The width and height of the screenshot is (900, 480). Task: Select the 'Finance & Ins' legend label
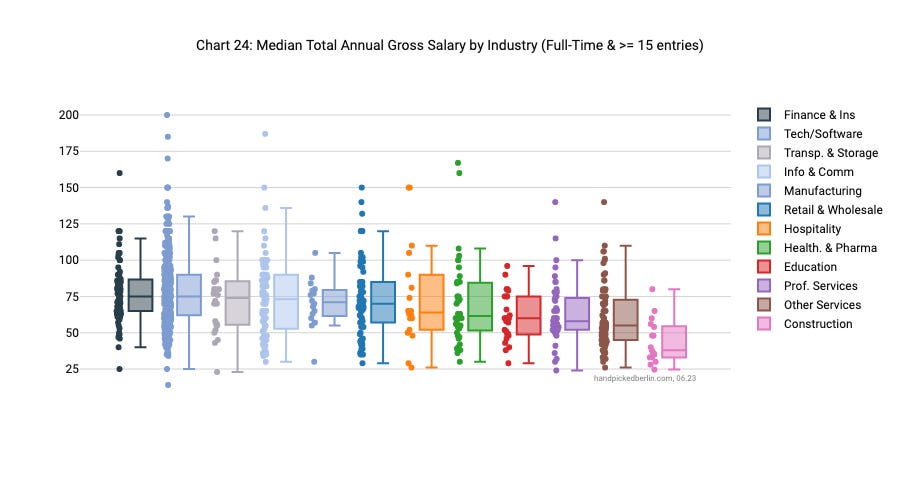coord(819,115)
